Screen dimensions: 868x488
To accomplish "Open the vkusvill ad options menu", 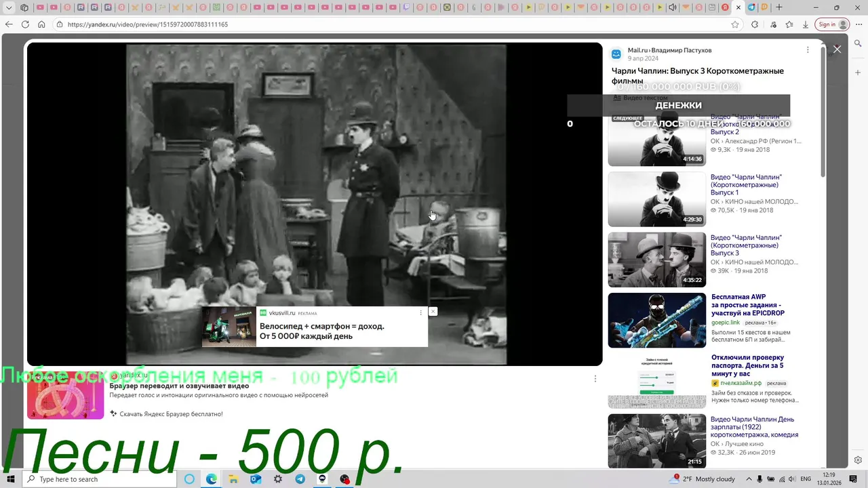I will 420,313.
